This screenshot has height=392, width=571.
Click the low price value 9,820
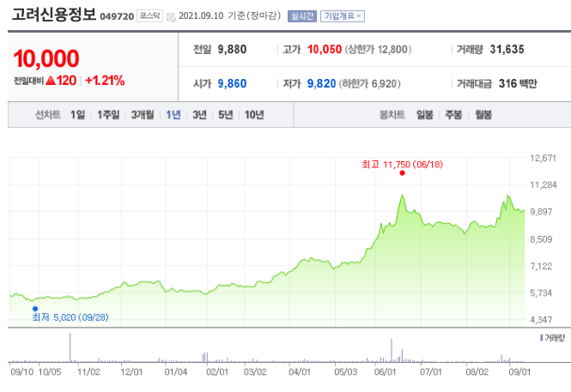[x=321, y=84]
